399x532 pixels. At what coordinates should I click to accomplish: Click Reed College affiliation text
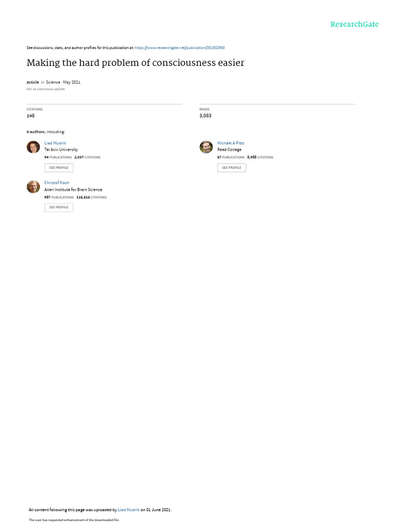(x=229, y=150)
